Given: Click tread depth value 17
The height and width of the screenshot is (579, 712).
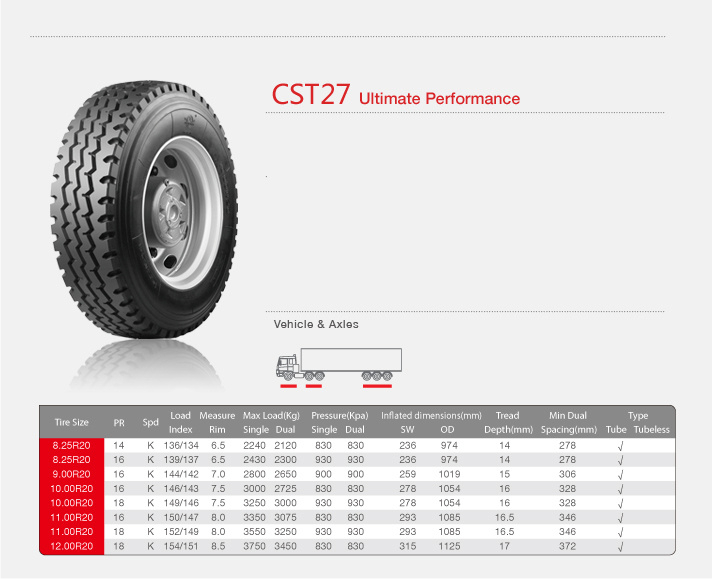Looking at the screenshot, I should (504, 546).
